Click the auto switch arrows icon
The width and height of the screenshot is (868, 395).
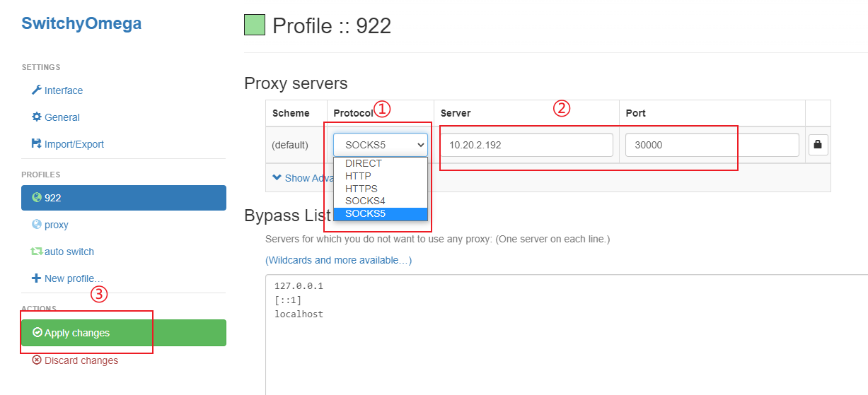[x=37, y=252]
